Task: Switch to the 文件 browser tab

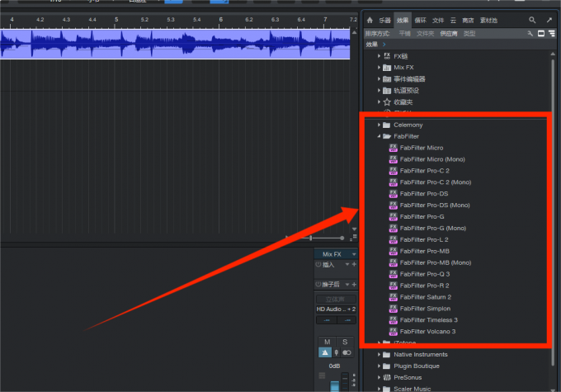Action: click(438, 21)
